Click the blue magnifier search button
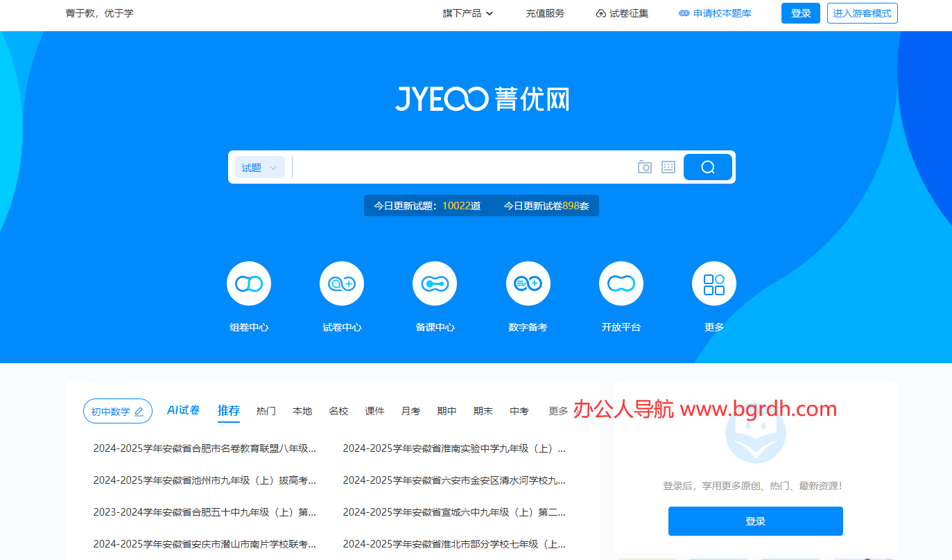This screenshot has width=952, height=560. click(708, 167)
